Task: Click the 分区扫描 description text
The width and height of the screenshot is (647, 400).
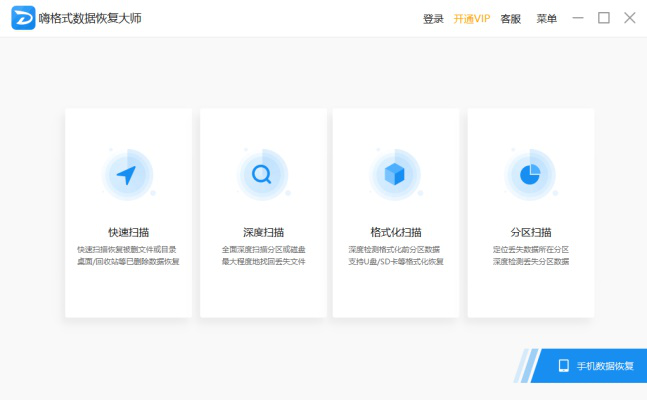Action: pyautogui.click(x=530, y=255)
